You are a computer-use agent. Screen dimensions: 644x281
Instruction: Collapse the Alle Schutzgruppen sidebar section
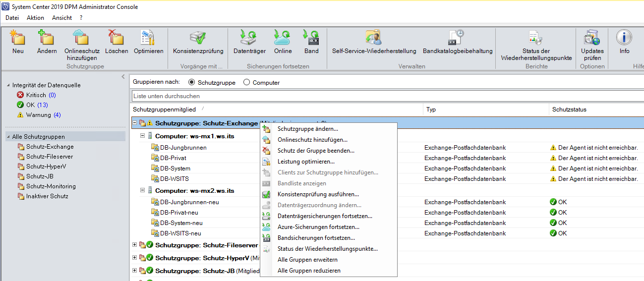(x=8, y=137)
